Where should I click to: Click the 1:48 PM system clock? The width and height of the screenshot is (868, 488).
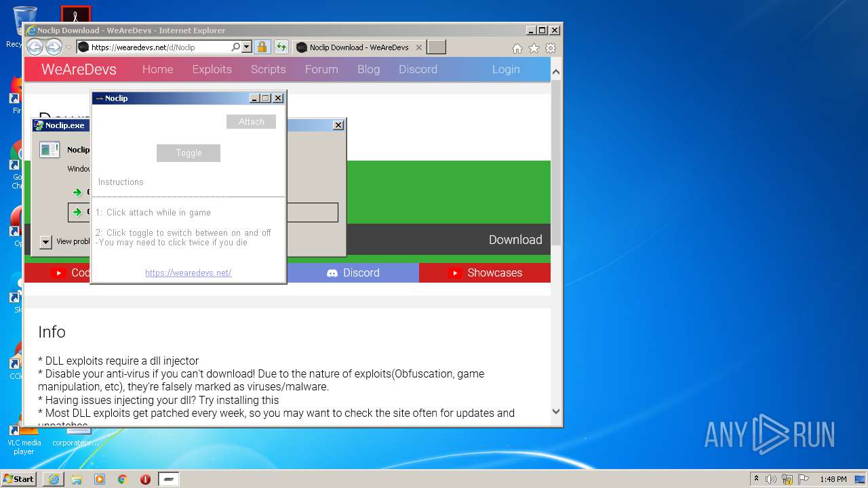click(833, 479)
